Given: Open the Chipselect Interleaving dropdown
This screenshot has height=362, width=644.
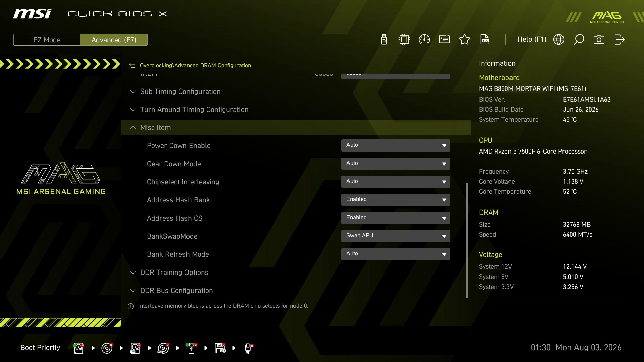Looking at the screenshot, I should (x=396, y=182).
